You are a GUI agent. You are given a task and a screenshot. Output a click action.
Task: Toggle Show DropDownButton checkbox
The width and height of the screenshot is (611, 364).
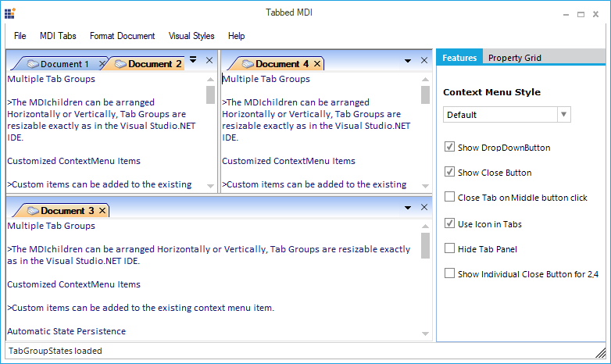tap(449, 147)
